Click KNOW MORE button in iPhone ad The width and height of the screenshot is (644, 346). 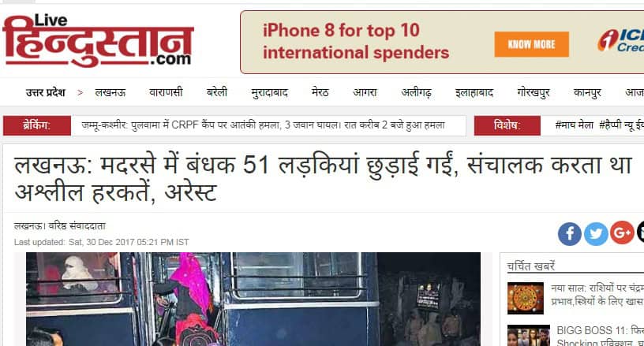(x=531, y=44)
